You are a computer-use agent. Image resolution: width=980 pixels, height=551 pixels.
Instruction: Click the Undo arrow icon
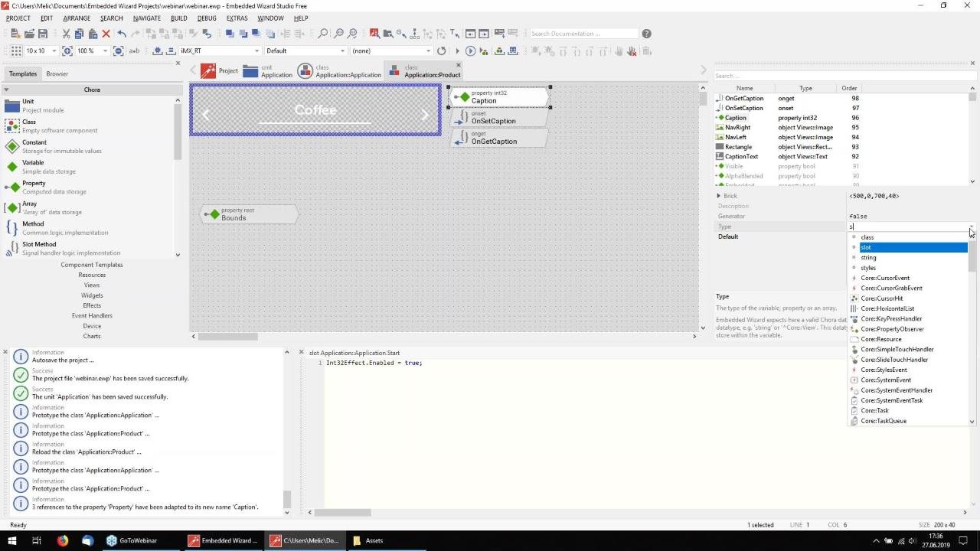coord(122,34)
